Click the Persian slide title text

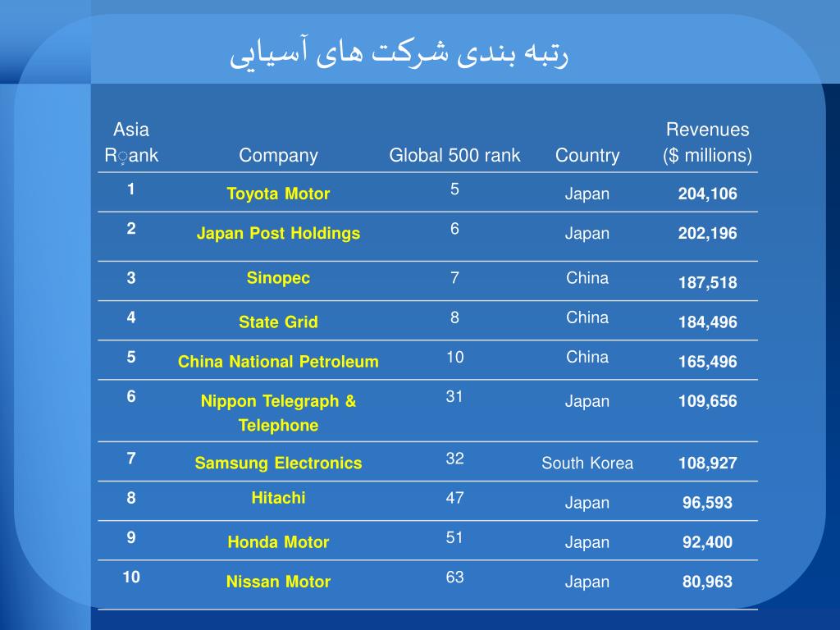click(399, 52)
